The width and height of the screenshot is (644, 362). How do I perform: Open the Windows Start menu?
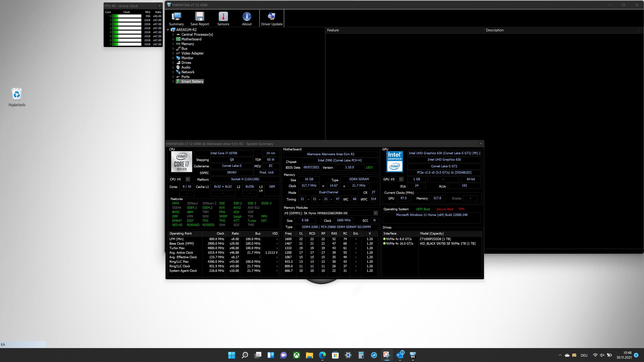pos(232,355)
